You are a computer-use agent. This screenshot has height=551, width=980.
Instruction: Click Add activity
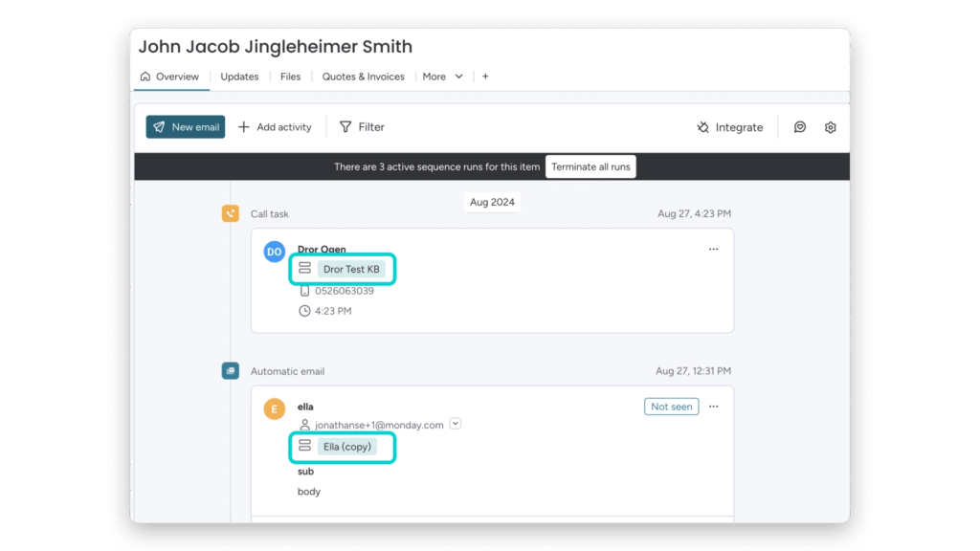[x=275, y=127]
